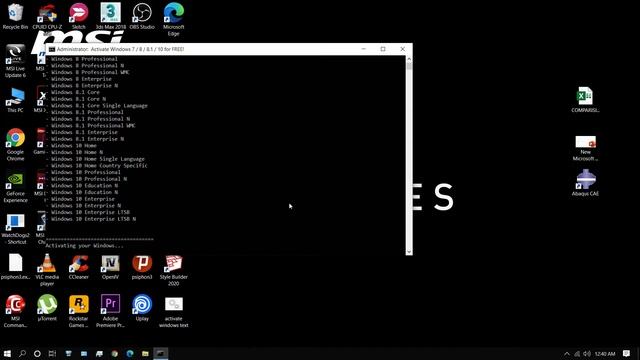Launch OBS Studio desktop icon
Image resolution: width=640 pixels, height=360 pixels.
[142, 16]
